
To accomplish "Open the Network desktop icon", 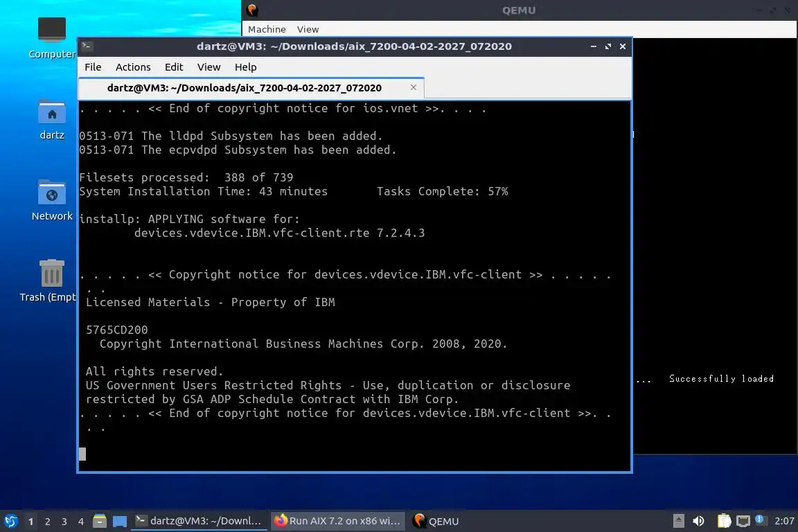I will pos(52,201).
